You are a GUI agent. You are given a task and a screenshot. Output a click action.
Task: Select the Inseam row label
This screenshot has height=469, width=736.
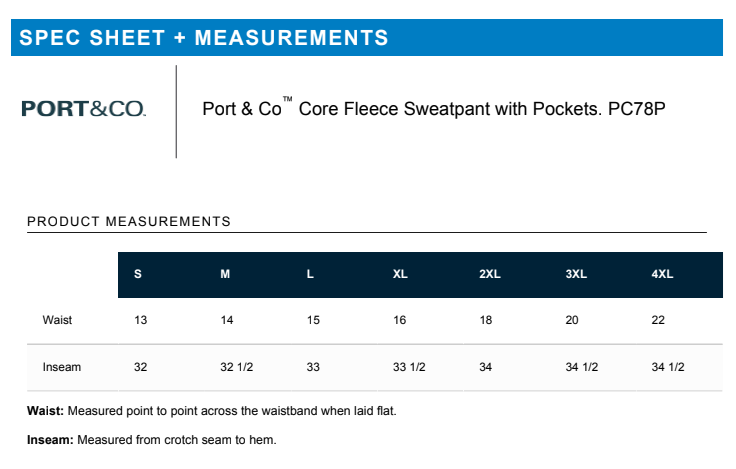coord(62,367)
